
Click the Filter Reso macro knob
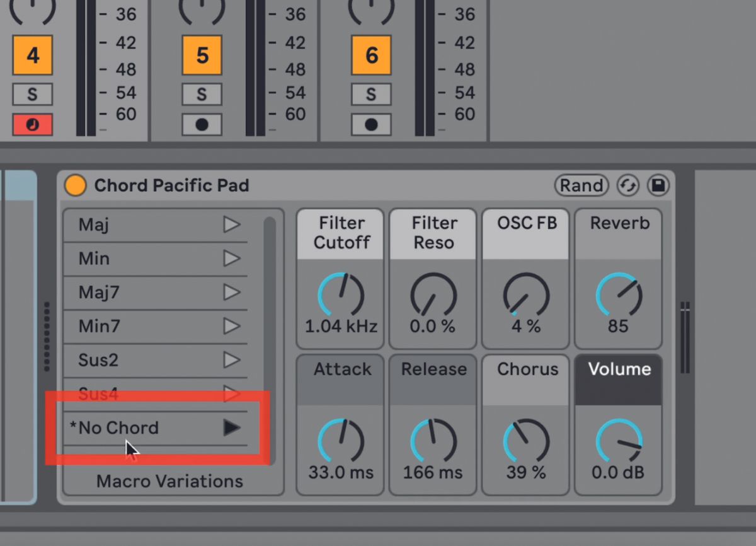pyautogui.click(x=433, y=294)
